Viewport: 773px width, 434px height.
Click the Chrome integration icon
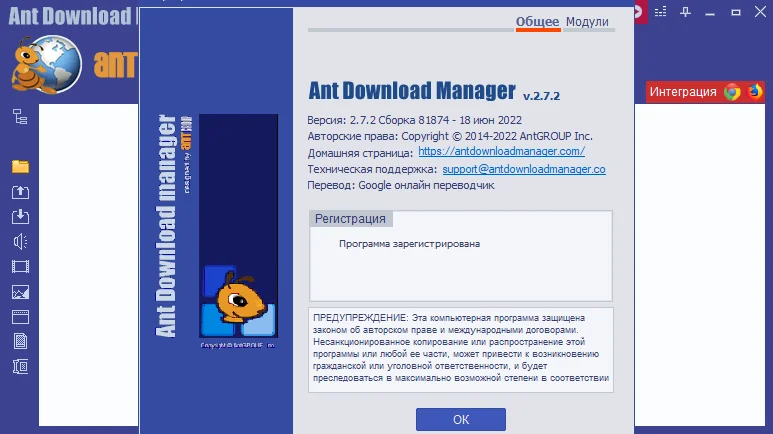732,92
